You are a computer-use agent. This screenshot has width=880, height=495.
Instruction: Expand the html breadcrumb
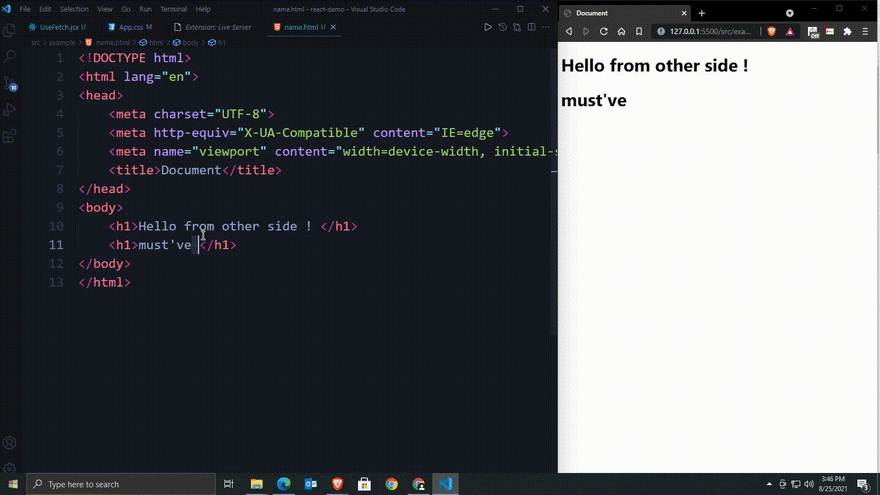point(152,43)
